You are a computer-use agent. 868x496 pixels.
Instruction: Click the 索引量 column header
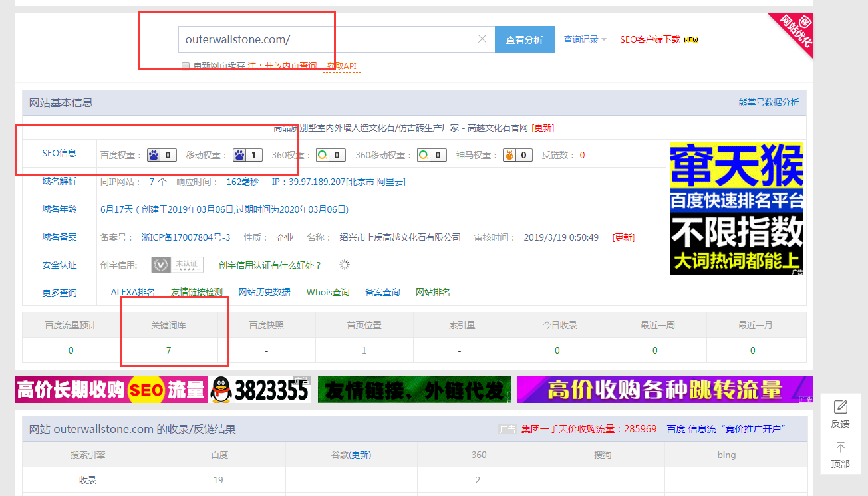click(x=462, y=325)
